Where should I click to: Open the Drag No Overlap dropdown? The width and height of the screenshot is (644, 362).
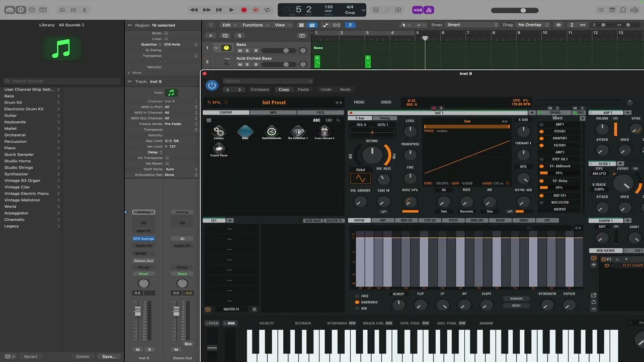(532, 25)
